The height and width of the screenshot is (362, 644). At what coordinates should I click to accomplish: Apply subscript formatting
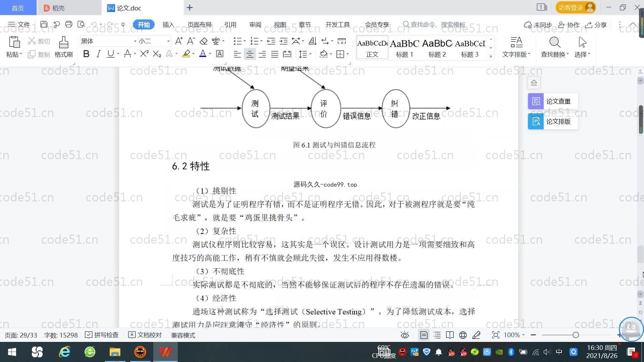point(157,54)
